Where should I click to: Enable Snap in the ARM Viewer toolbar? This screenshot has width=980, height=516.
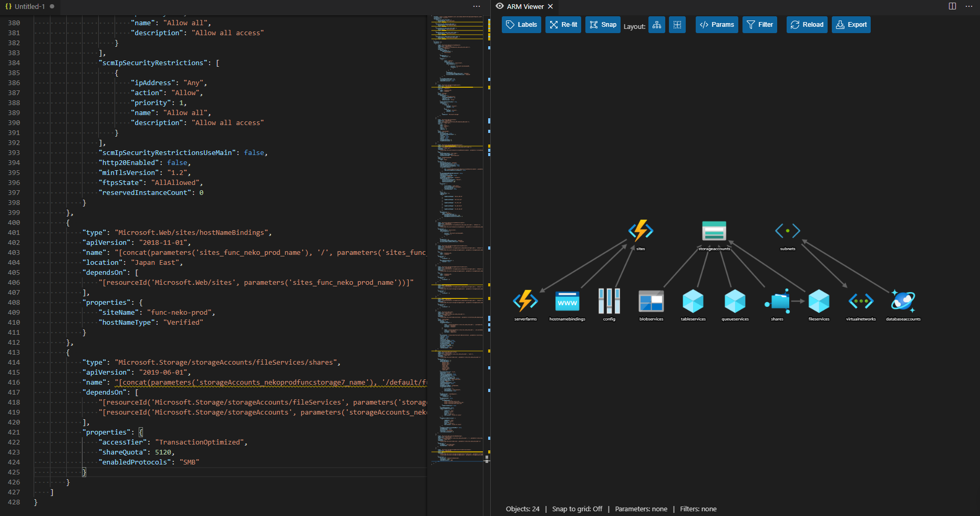pos(602,25)
